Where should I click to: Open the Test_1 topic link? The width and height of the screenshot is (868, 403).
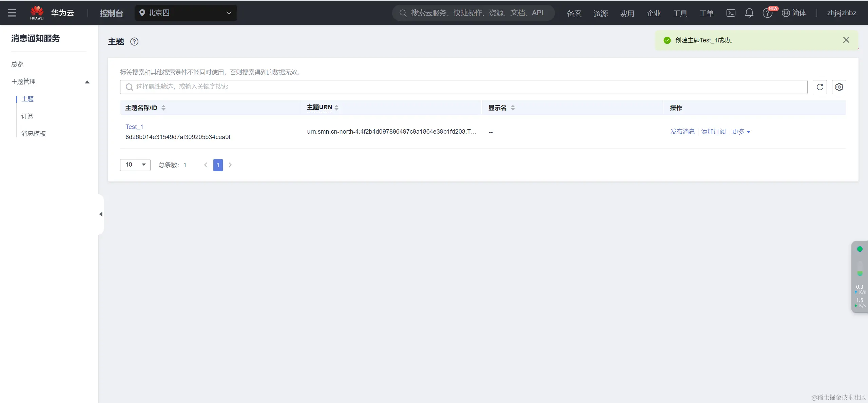click(134, 127)
